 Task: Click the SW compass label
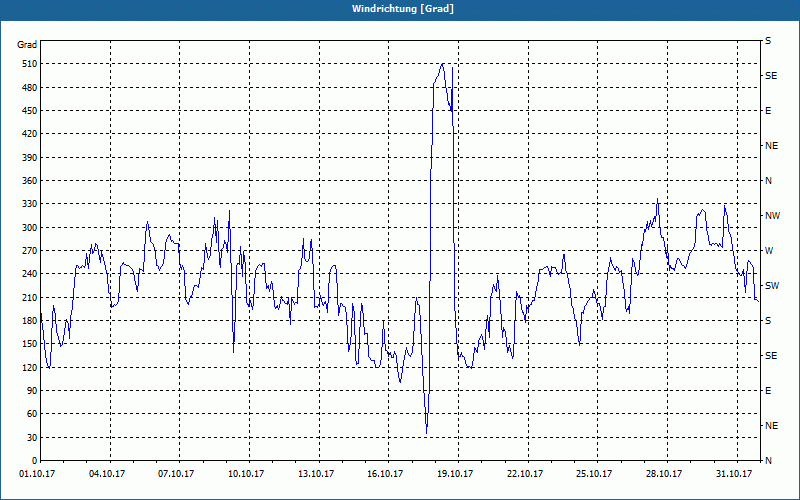772,286
